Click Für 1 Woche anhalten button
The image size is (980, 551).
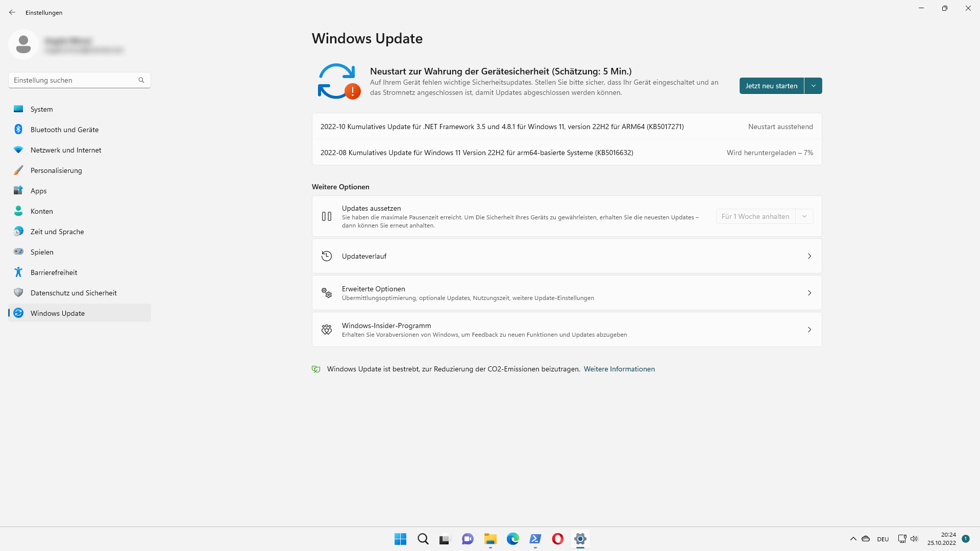tap(755, 216)
